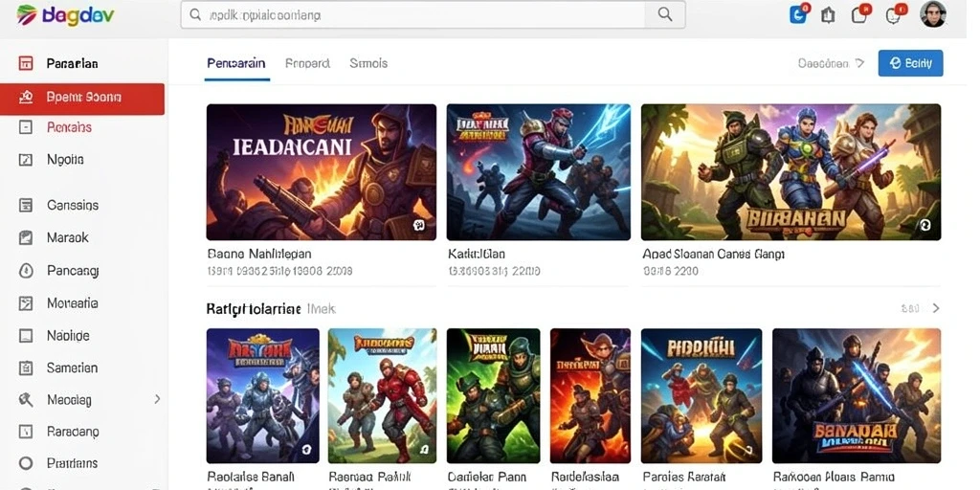980x490 pixels.
Task: Click the blue Beihy button
Action: [911, 63]
